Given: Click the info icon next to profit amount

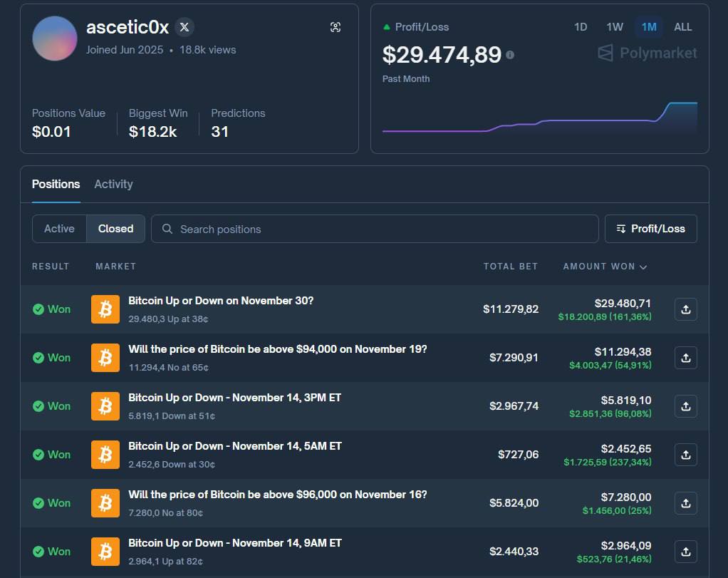Looking at the screenshot, I should 510,55.
